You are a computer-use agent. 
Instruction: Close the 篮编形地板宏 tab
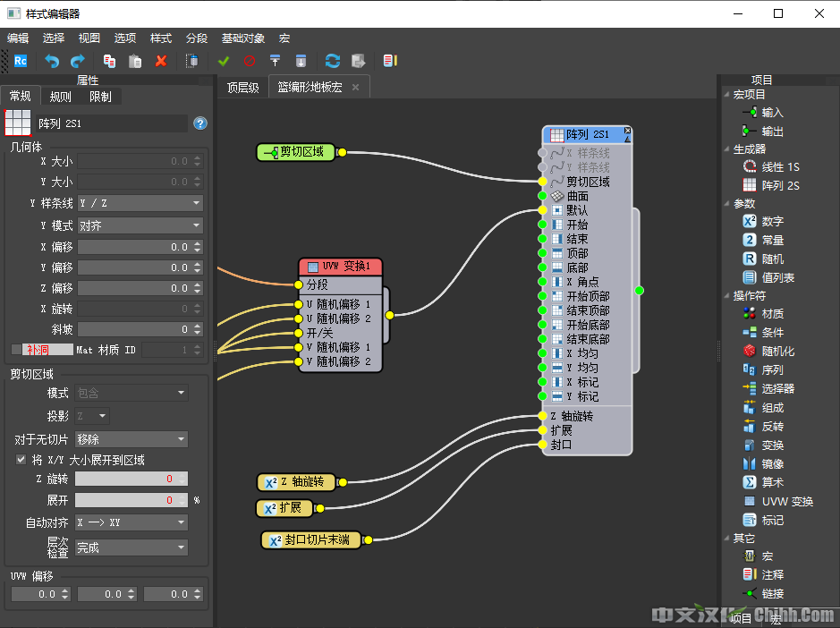355,88
